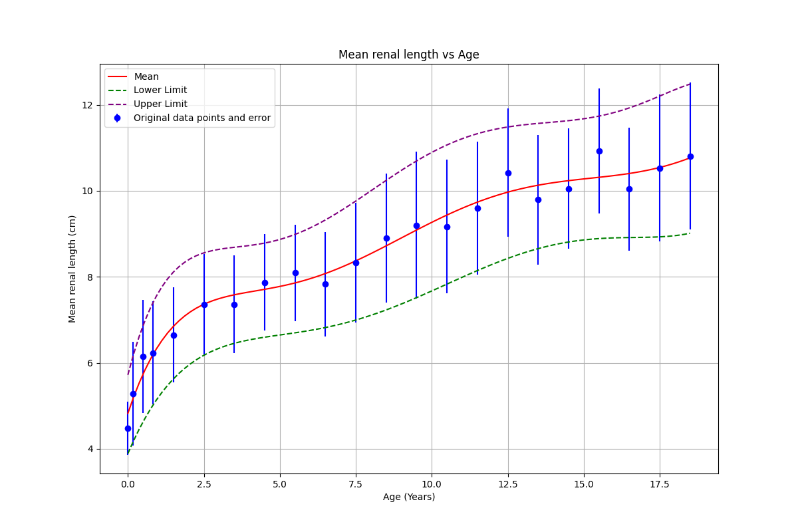This screenshot has height=532, width=798.
Task: Click the purple dashed Upper Limit legend sample
Action: pyautogui.click(x=118, y=104)
